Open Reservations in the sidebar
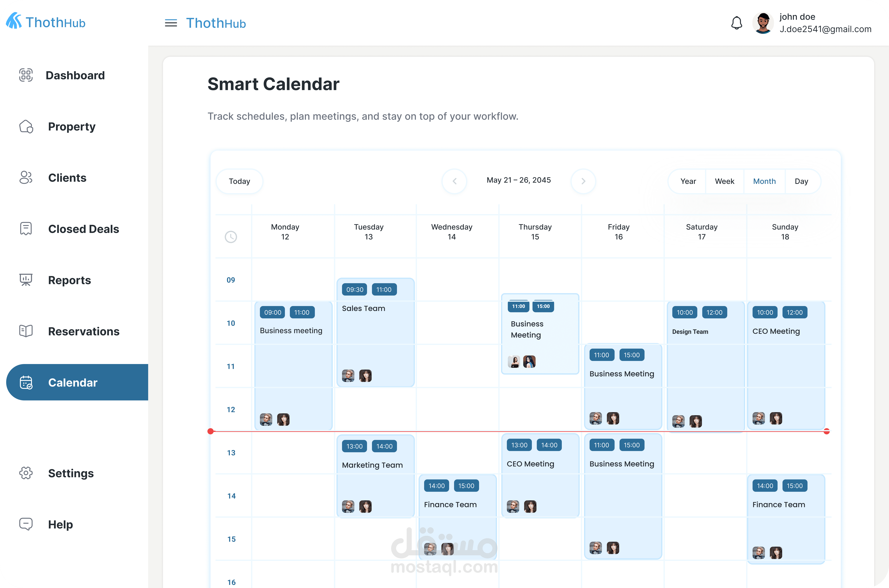 tap(84, 331)
